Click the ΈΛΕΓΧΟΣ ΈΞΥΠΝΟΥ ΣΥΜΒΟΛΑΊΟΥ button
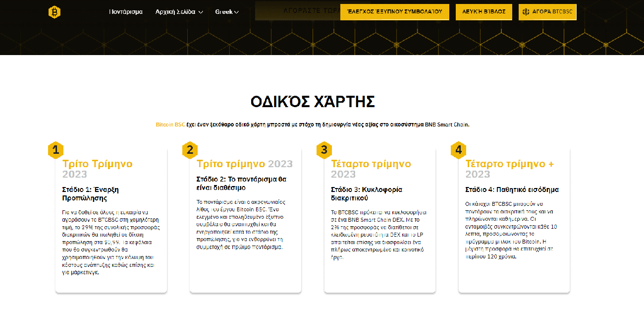The image size is (644, 316). tap(394, 12)
